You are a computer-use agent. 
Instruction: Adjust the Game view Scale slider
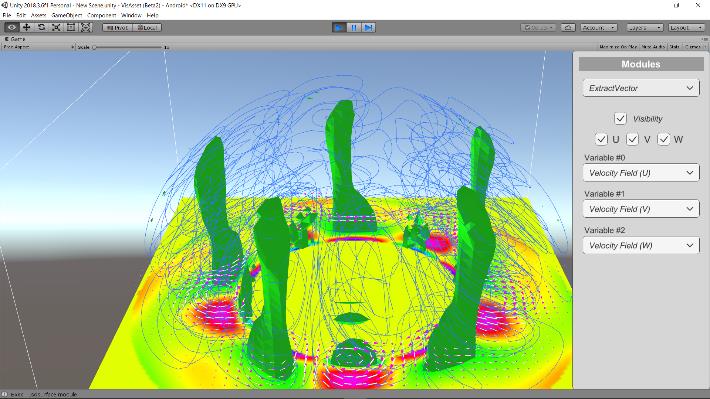[x=129, y=47]
